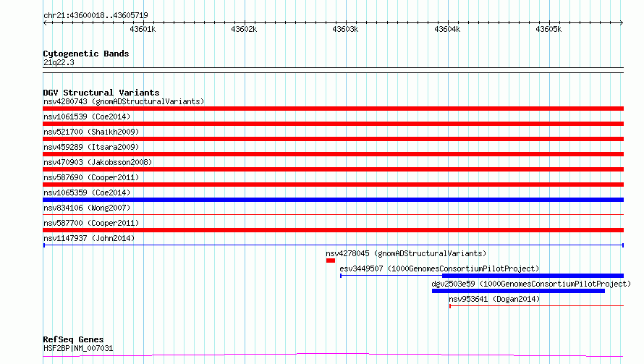The image size is (644, 364).
Task: Open the nsv834106 (Wong2007) variant label
Action: (x=87, y=208)
